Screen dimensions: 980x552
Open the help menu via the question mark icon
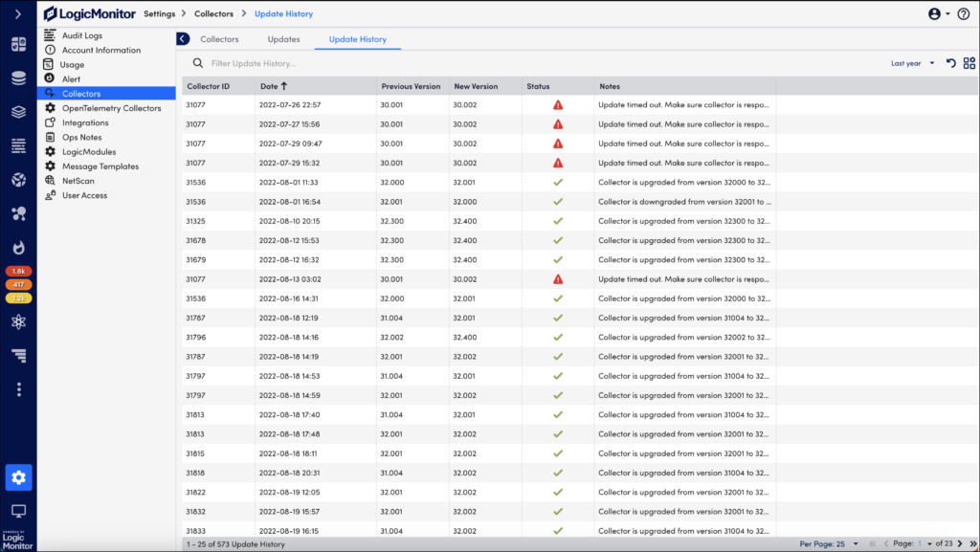[963, 13]
